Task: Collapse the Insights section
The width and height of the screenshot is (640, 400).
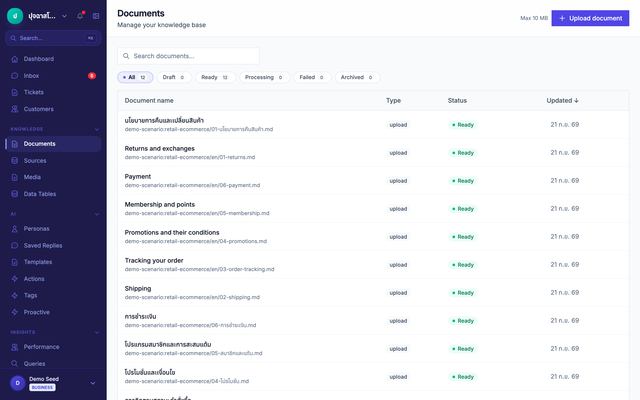Action: pos(97,332)
